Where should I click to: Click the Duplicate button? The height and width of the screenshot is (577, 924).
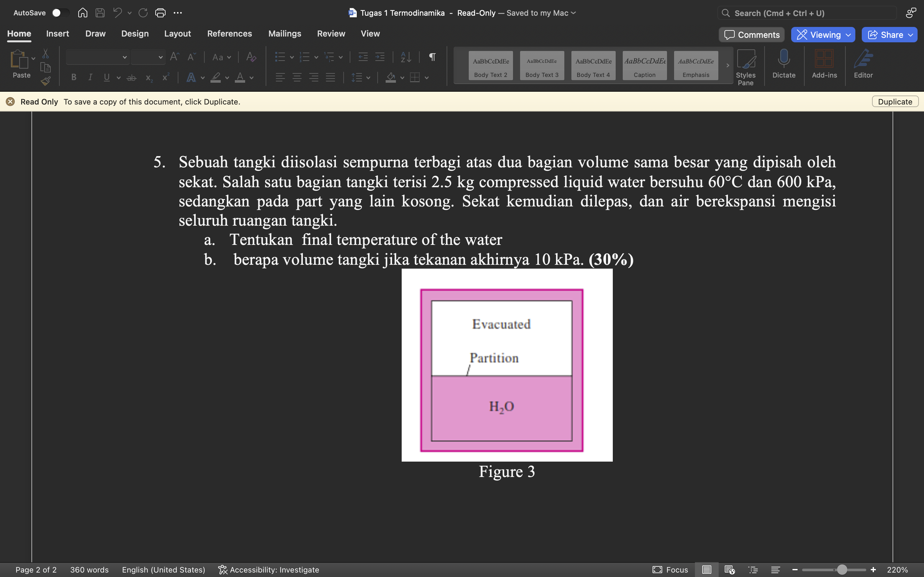(x=895, y=101)
